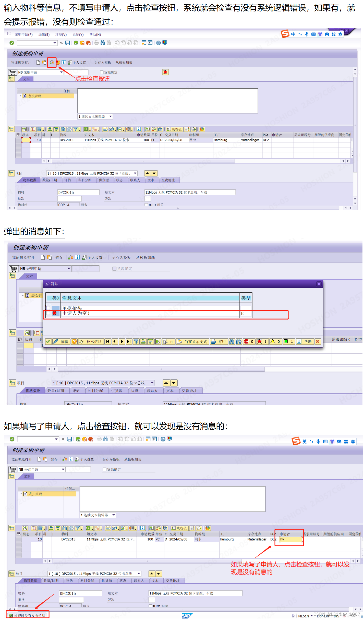The image size is (364, 619).
Task: Click the binoculars find icon in message dialog
Action: coord(232,341)
